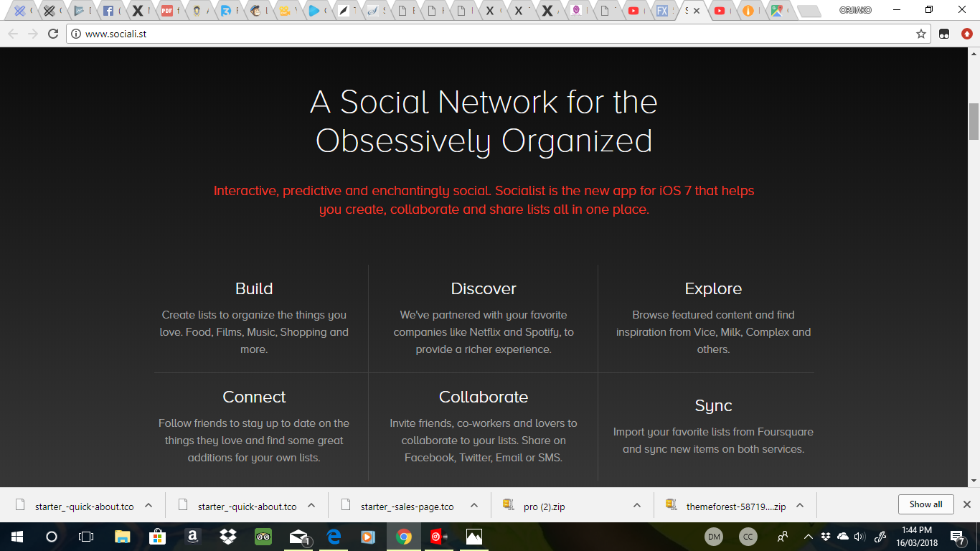Screen dimensions: 980x551
Task: Open the Task View taskbar icon
Action: [x=86, y=537]
